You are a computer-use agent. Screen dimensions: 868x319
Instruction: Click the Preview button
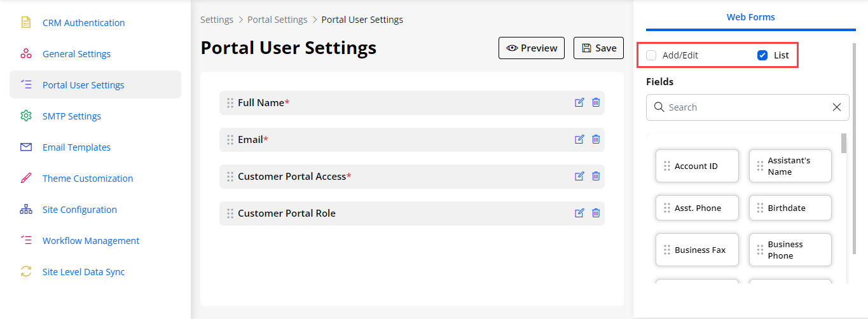pos(531,48)
